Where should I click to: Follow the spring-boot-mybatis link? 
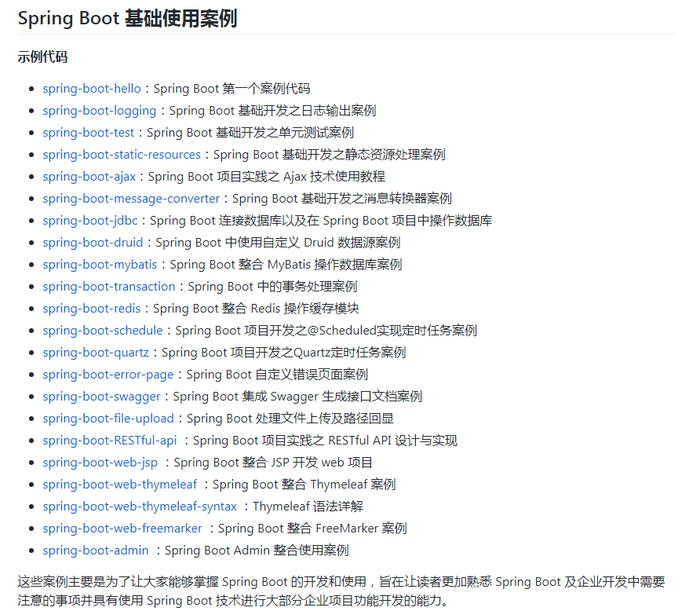[x=100, y=265]
